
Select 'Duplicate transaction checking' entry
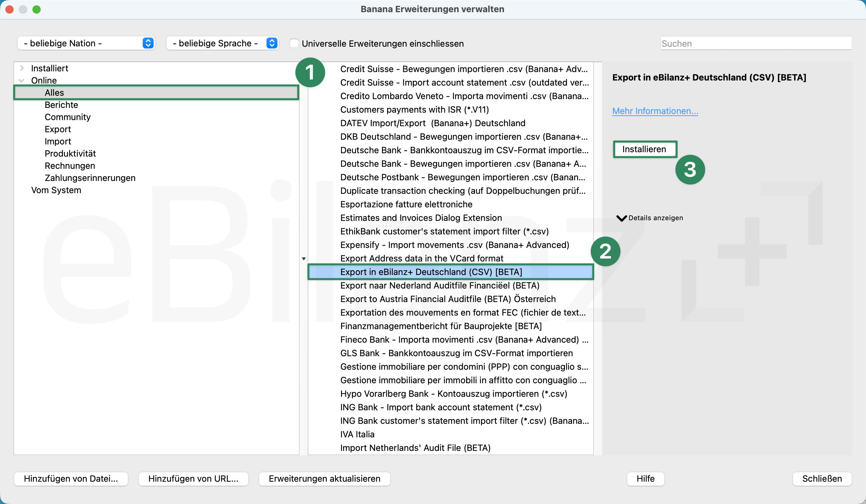[x=451, y=191]
